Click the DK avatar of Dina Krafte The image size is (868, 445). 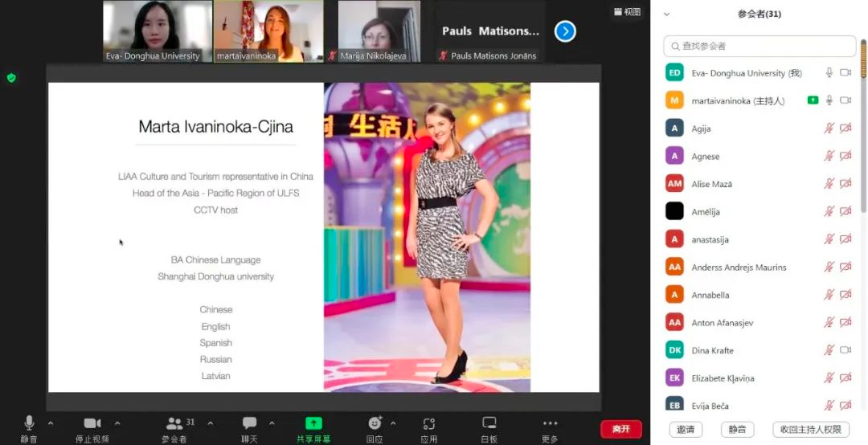(674, 349)
